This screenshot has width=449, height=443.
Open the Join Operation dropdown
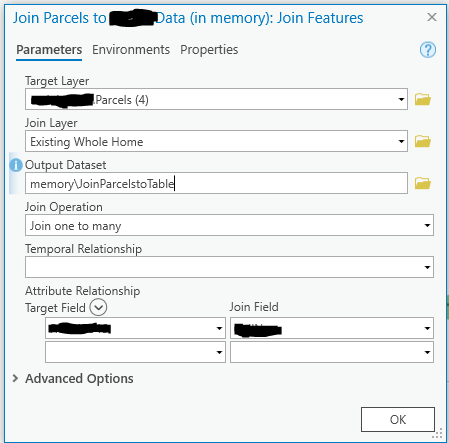click(229, 225)
